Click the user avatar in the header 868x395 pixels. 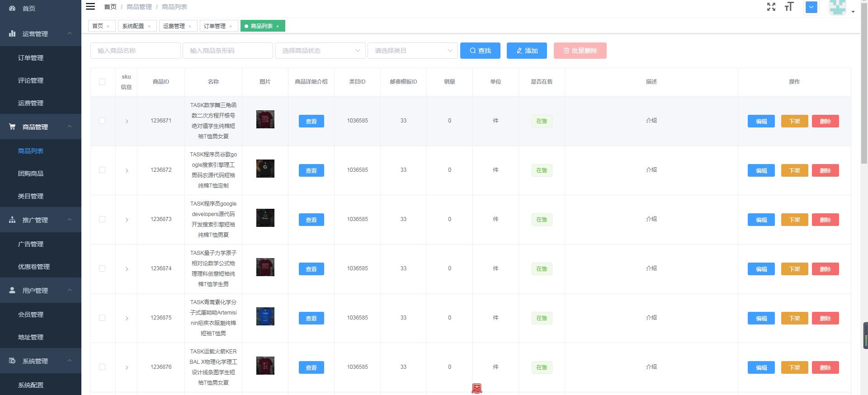click(837, 7)
